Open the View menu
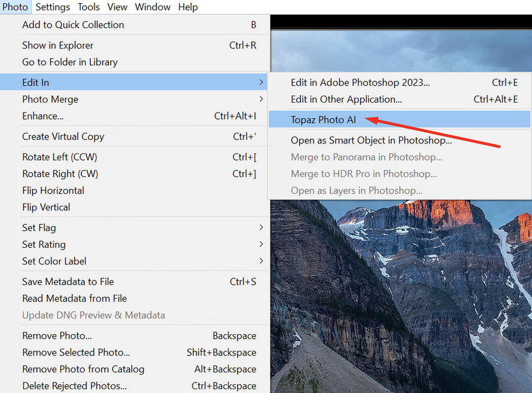 click(x=117, y=7)
